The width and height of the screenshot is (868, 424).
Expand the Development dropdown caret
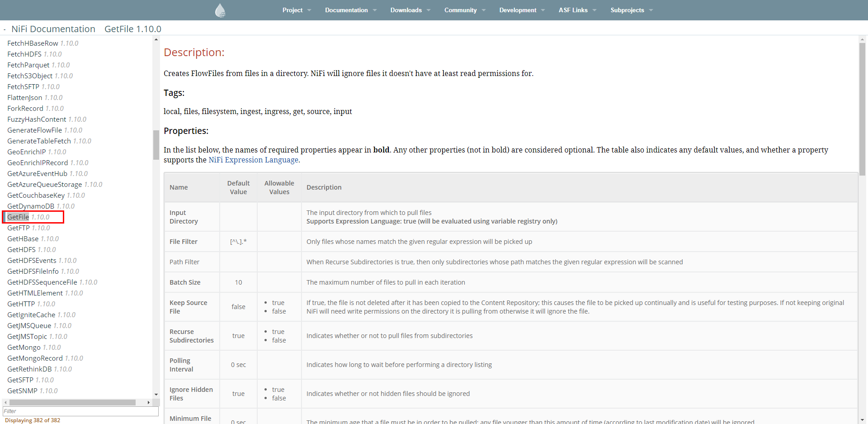tap(543, 10)
